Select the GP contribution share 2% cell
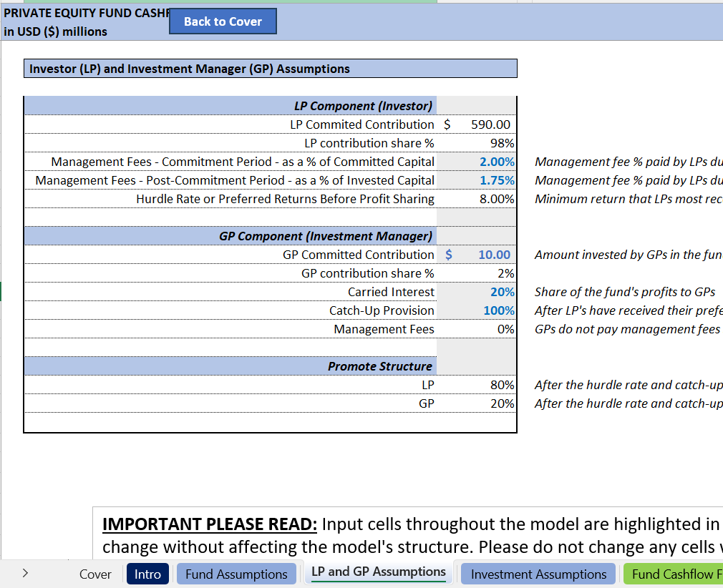This screenshot has height=588, width=723. pyautogui.click(x=476, y=273)
